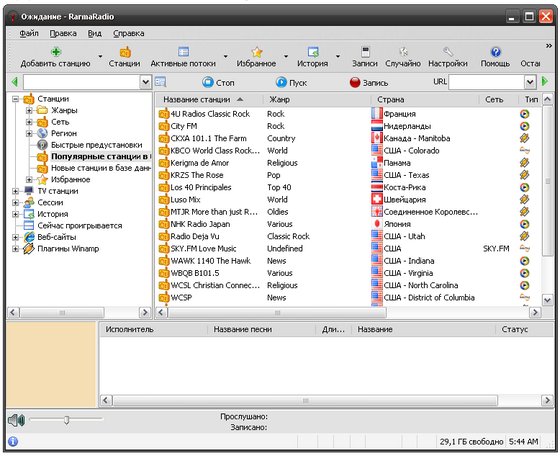Click the Random (Случайно) toolbar icon

point(403,52)
